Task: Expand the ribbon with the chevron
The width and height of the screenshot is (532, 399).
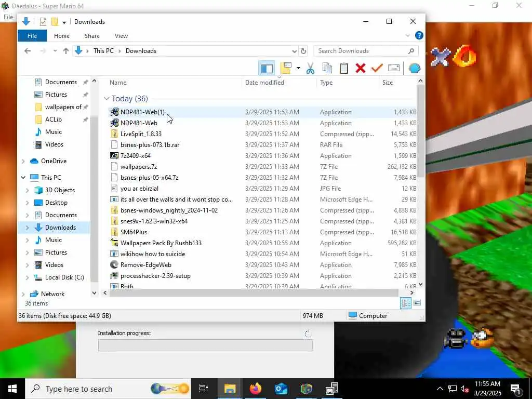Action: coord(407,36)
